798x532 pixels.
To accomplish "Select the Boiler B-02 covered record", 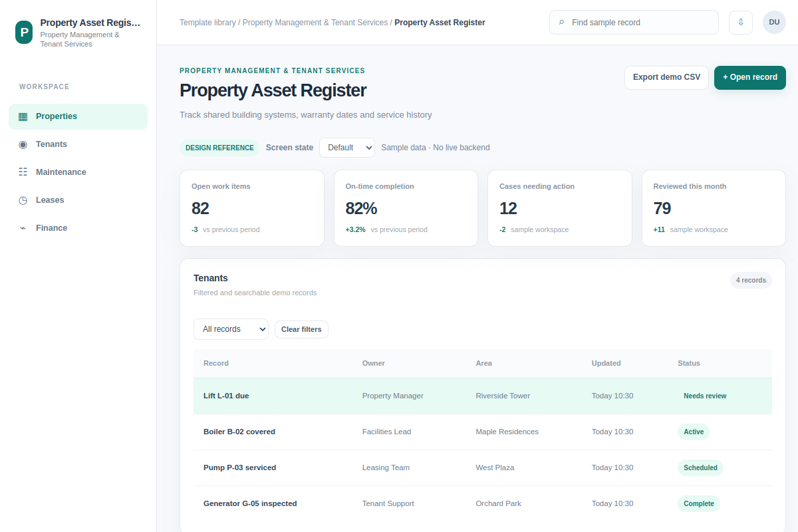I will click(x=483, y=432).
